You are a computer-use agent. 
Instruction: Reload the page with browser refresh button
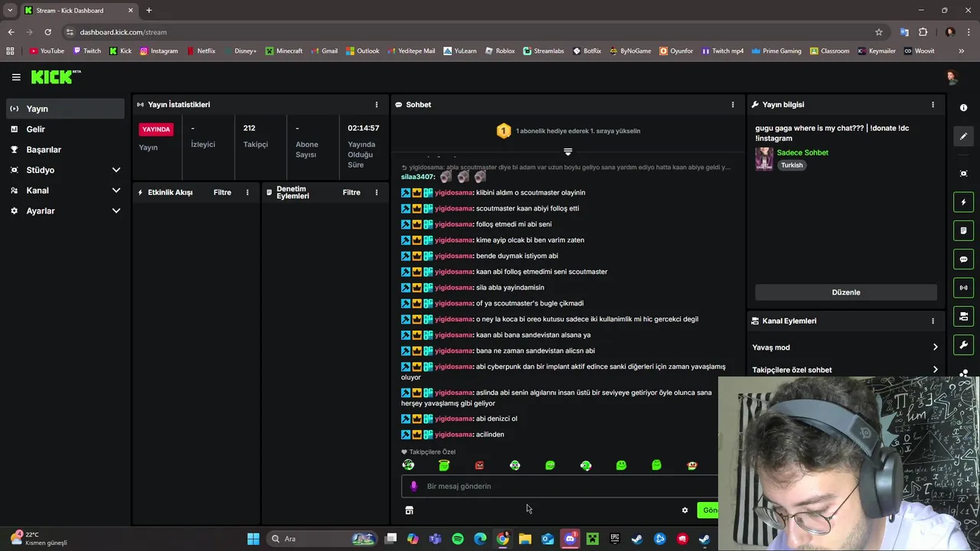[47, 32]
